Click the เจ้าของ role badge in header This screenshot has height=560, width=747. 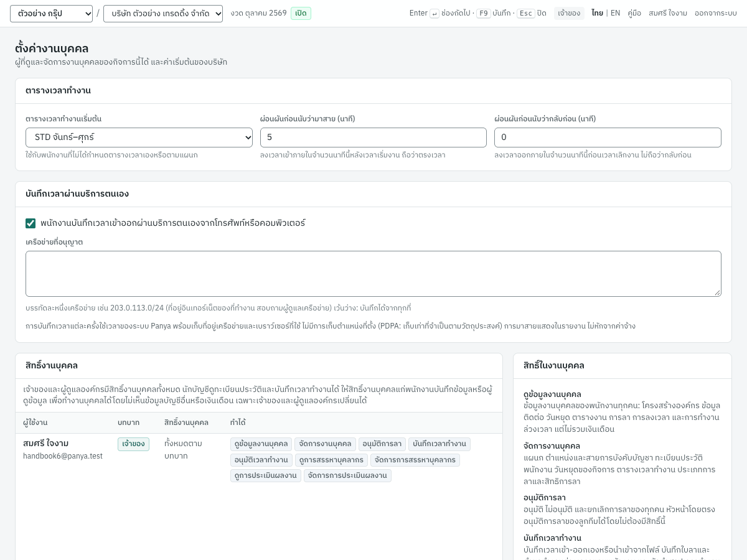[x=569, y=13]
